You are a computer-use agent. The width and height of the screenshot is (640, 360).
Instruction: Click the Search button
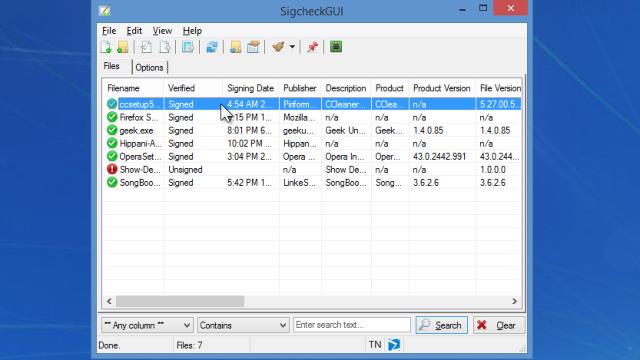click(442, 325)
